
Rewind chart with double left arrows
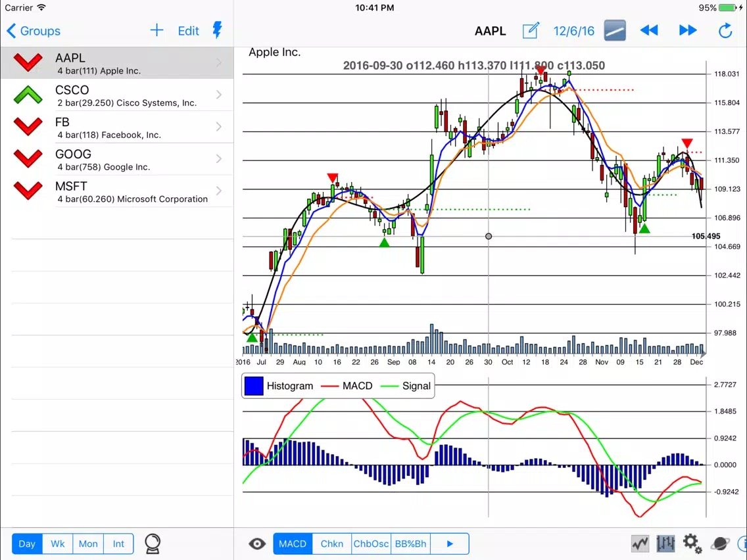tap(649, 30)
